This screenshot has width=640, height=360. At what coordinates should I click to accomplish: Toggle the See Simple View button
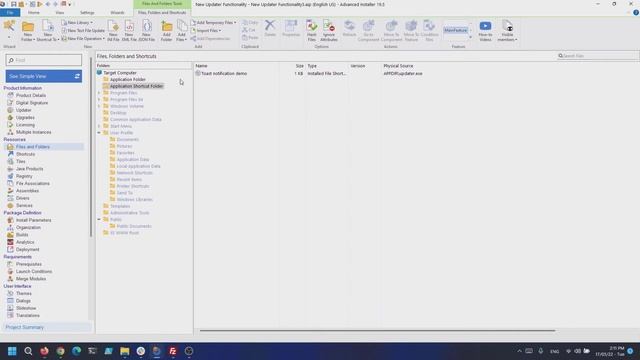44,76
